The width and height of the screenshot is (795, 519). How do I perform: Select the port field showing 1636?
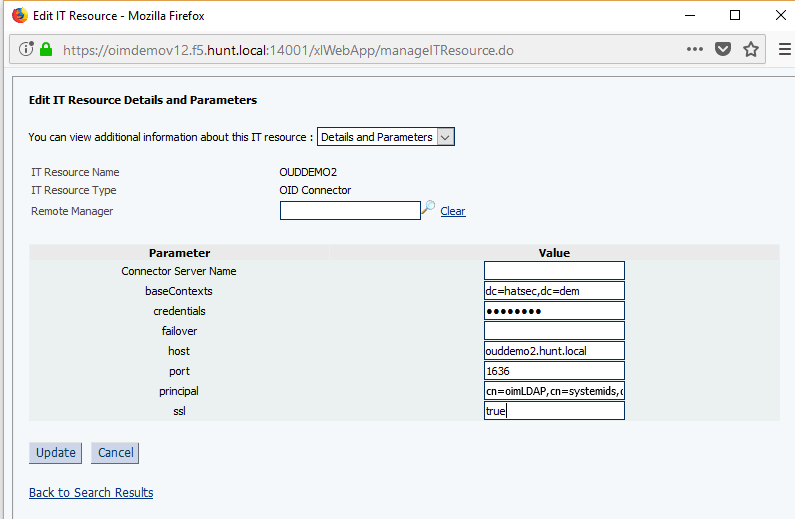[x=554, y=371]
